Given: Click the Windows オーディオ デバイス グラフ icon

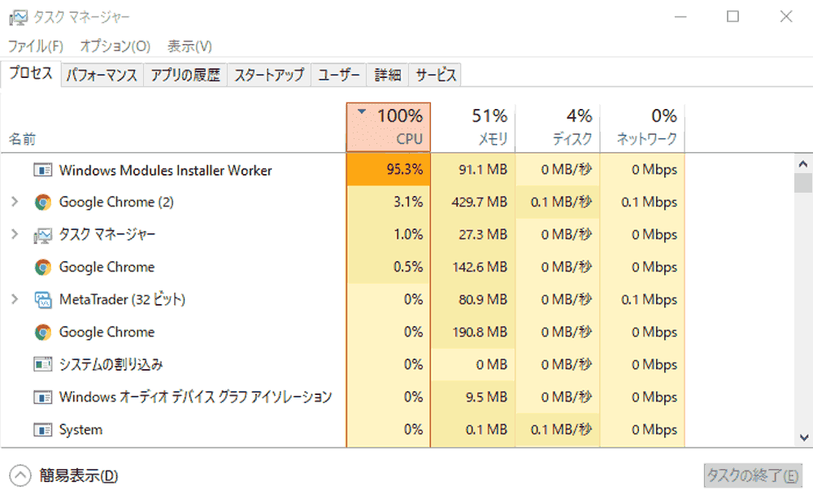Looking at the screenshot, I should 42,398.
